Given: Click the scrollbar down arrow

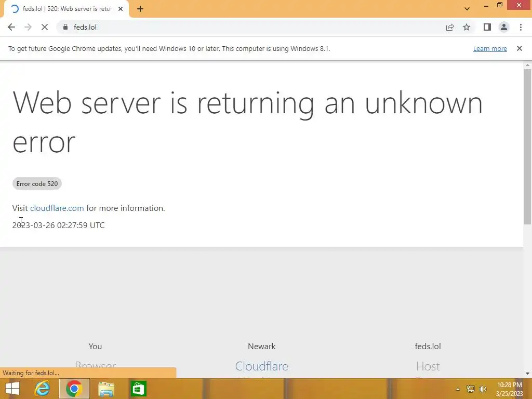Looking at the screenshot, I should (527, 374).
